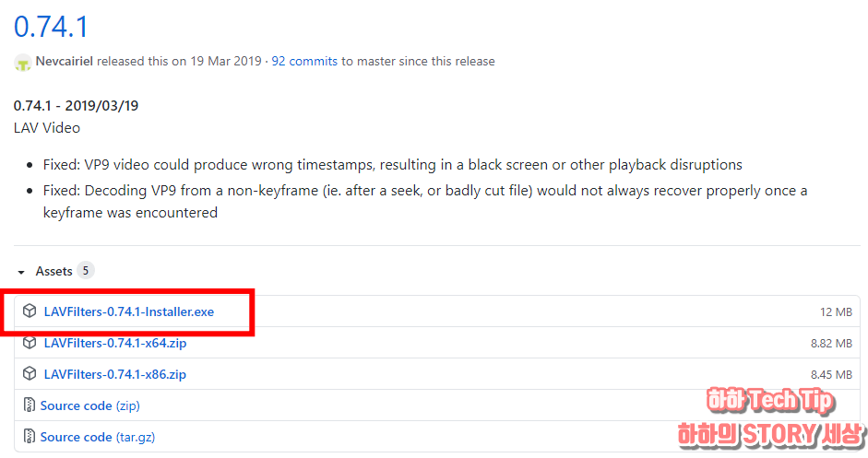The height and width of the screenshot is (458, 868).
Task: Download LAVFilters-0.74.1-x86.zip
Action: click(x=115, y=374)
